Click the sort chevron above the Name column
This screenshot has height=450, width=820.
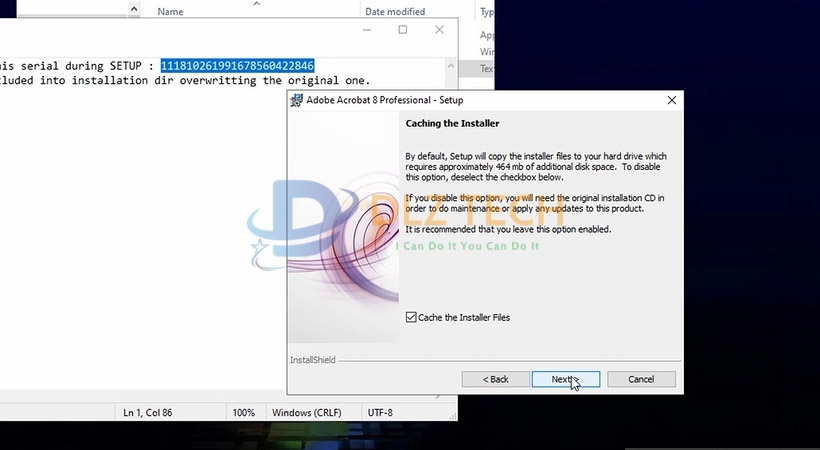pos(256,3)
